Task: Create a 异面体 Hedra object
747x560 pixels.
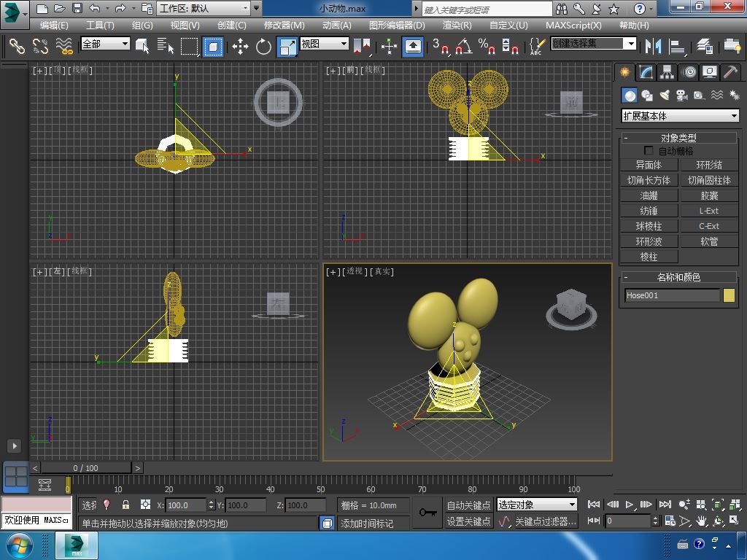Action: (x=649, y=165)
